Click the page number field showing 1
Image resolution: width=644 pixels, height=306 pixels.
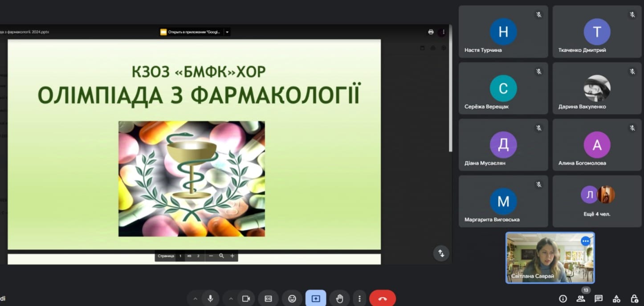click(180, 256)
